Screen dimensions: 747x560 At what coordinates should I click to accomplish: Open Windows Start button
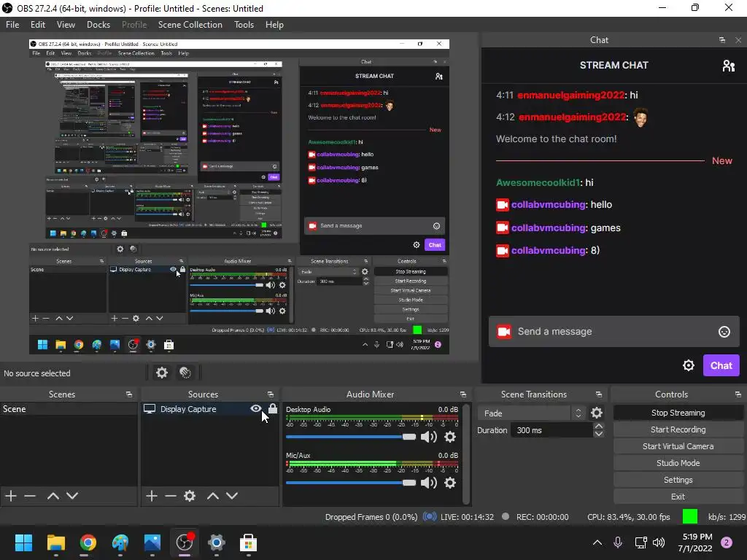point(23,542)
